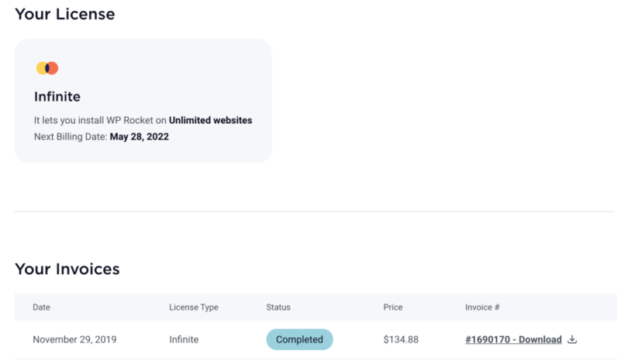Click the Status column header
This screenshot has width=628, height=364.
point(278,307)
